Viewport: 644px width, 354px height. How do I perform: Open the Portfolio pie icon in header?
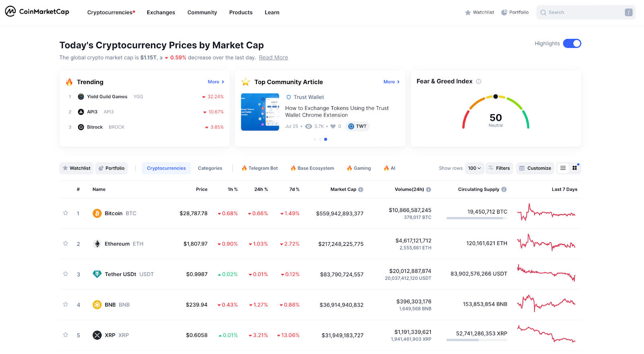(x=504, y=12)
